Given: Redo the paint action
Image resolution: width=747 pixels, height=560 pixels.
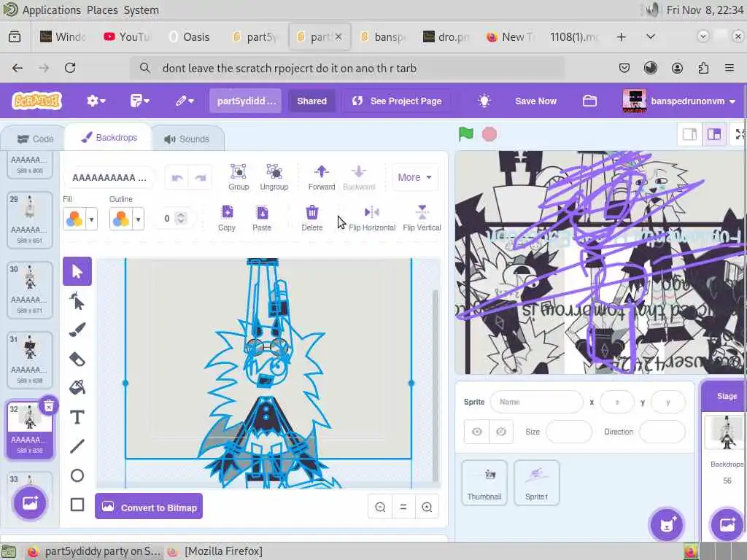Looking at the screenshot, I should point(200,178).
